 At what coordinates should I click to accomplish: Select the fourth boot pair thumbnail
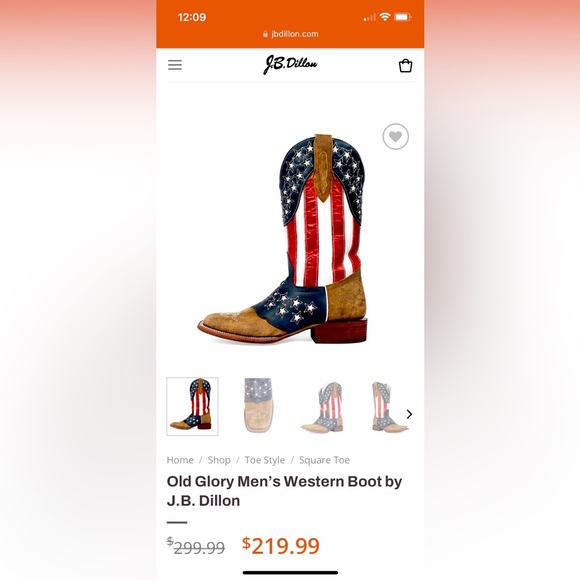(x=388, y=407)
